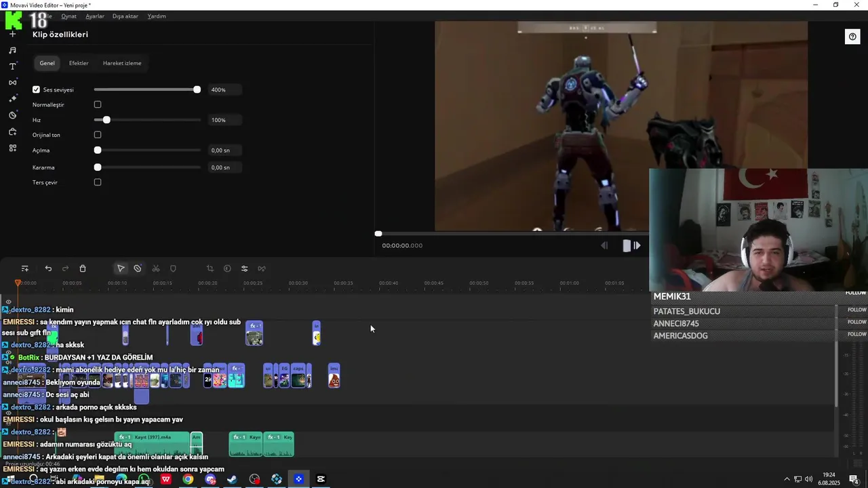868x488 pixels.
Task: Open the help question-mark icon
Action: coord(852,37)
